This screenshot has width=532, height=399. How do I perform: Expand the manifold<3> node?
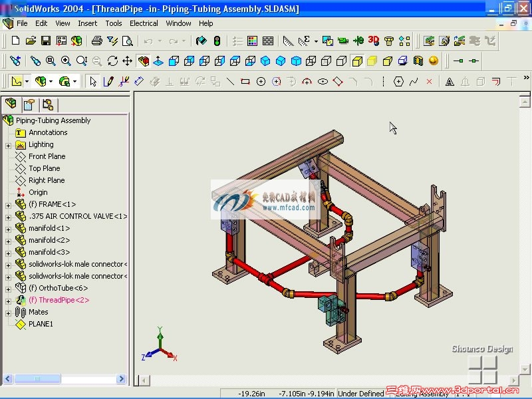(8, 253)
